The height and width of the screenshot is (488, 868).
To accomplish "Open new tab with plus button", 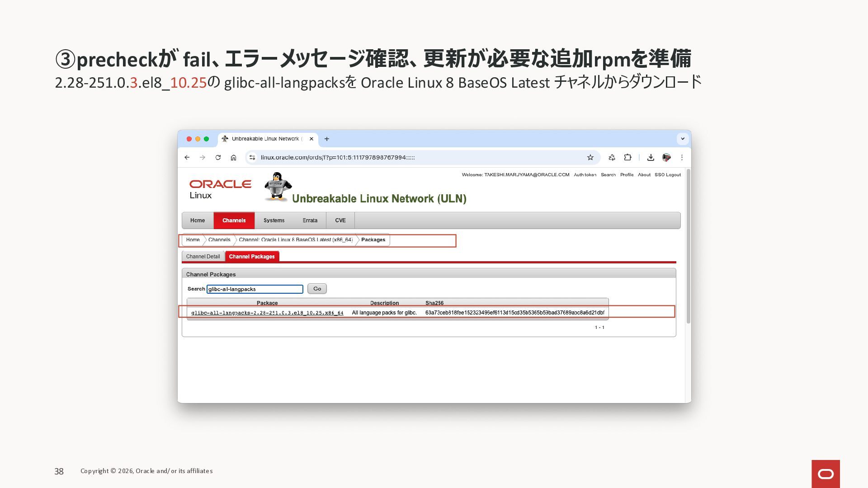I will pos(327,139).
